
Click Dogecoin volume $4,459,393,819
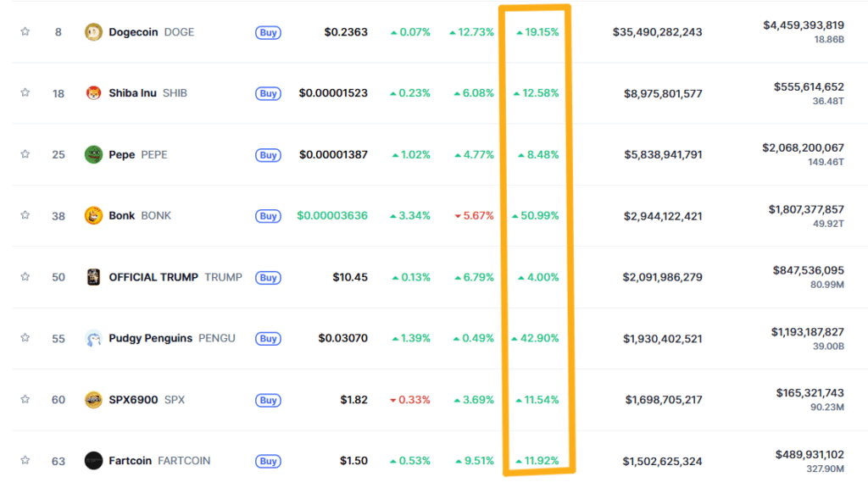click(x=804, y=25)
